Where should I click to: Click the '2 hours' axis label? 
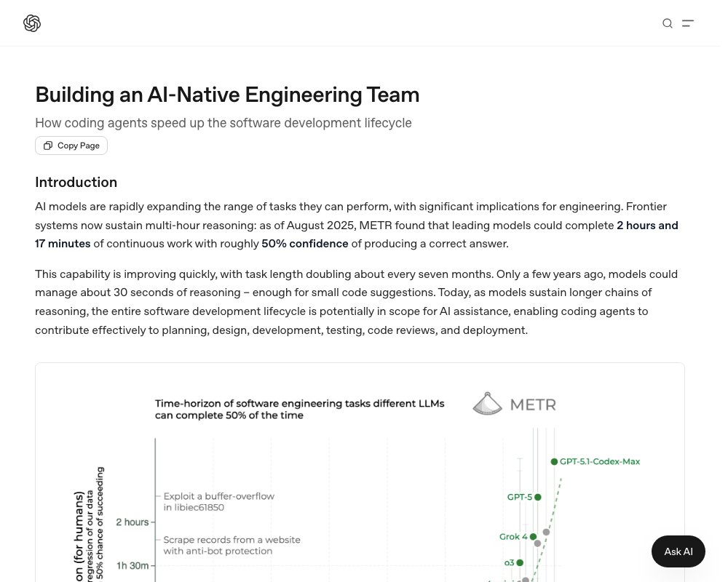point(132,522)
